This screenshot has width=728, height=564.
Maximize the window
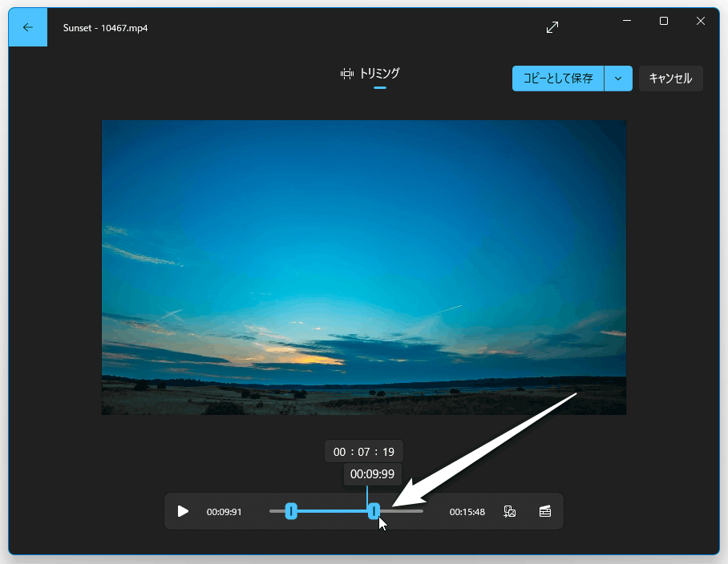tap(664, 22)
